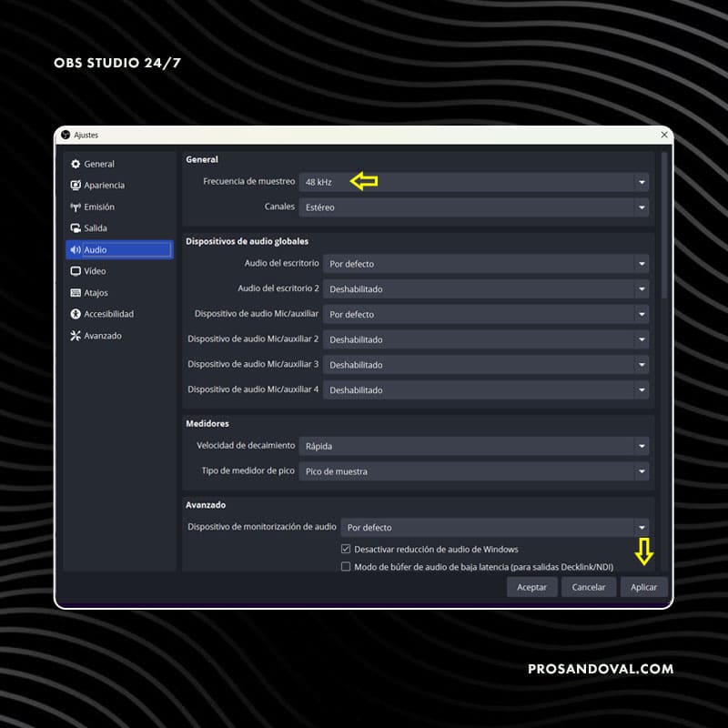728x728 pixels.
Task: Click the Atajos keyboard icon
Action: 76,292
